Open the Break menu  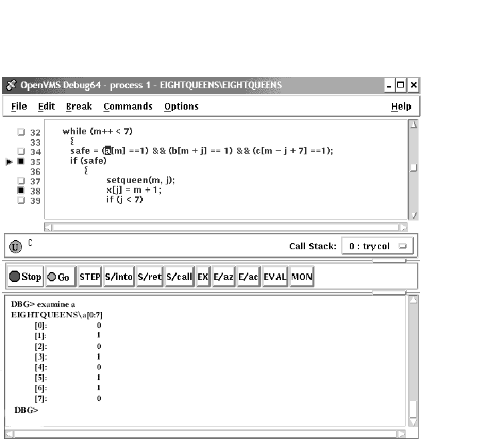pyautogui.click(x=79, y=106)
